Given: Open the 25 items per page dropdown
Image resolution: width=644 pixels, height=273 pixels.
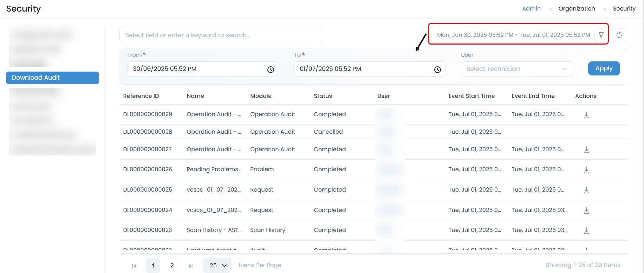Looking at the screenshot, I should click(x=217, y=266).
